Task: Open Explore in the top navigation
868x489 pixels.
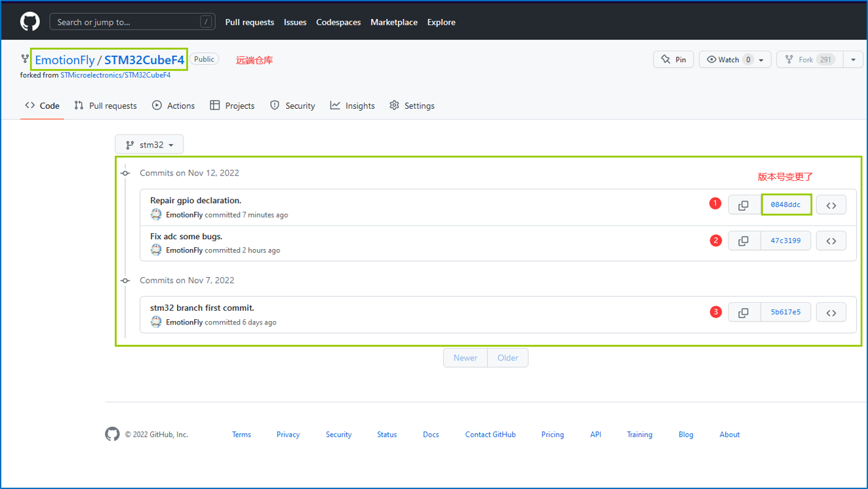Action: point(441,22)
